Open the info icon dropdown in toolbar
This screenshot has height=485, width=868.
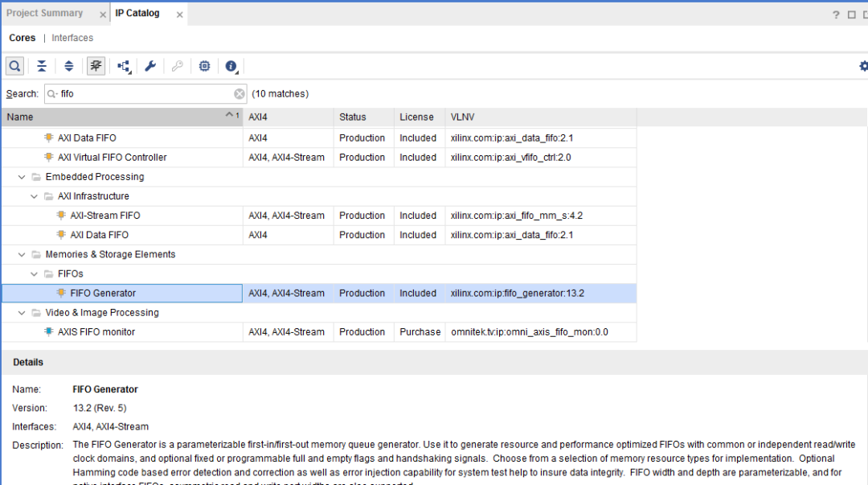point(231,67)
